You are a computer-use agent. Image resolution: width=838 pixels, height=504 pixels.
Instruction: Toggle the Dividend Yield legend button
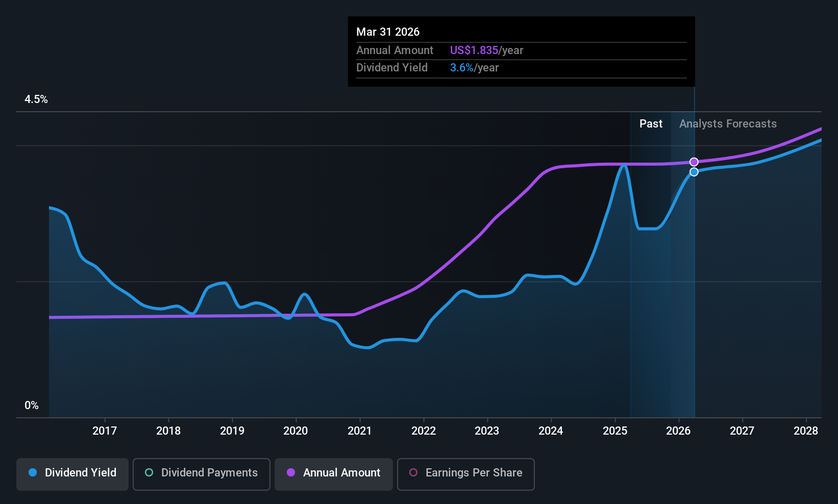coord(72,474)
